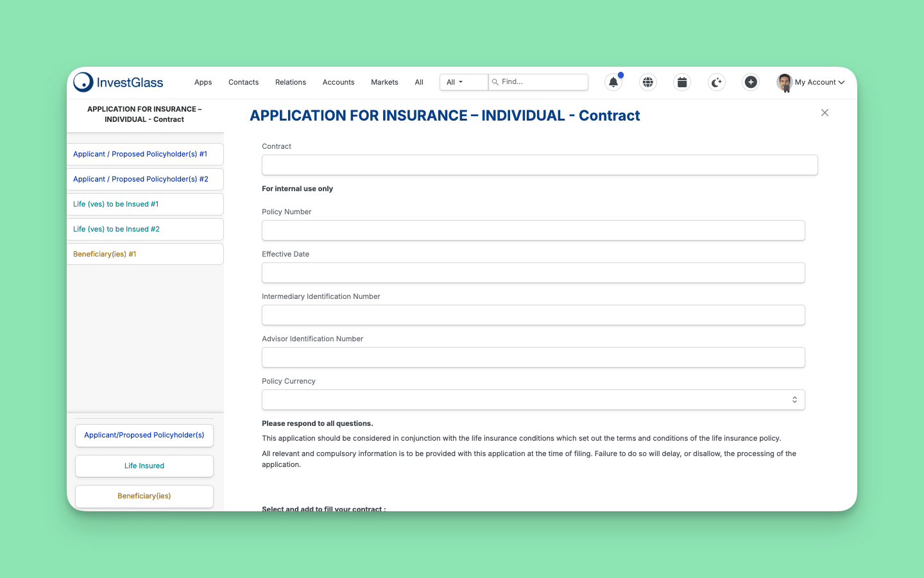
Task: Select Applicant / Proposed Policyholder(s) #1
Action: point(145,154)
